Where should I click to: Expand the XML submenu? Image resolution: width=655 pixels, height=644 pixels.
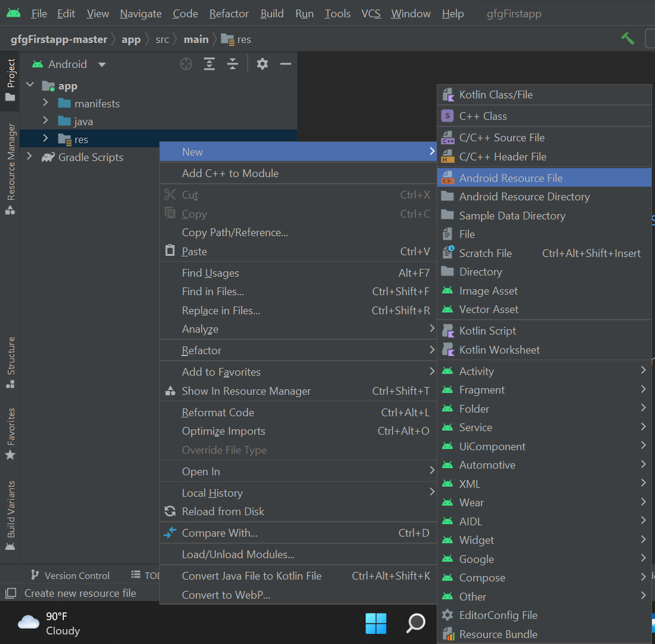coord(544,484)
